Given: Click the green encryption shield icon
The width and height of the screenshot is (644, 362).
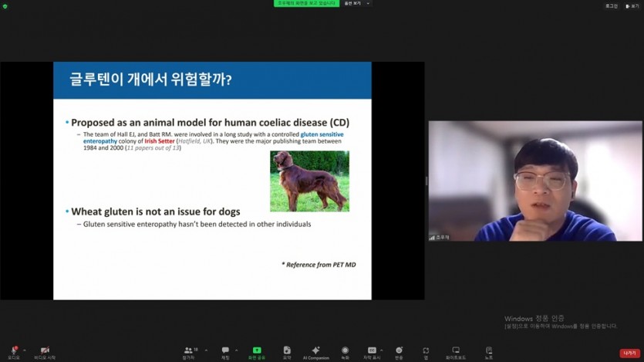Looking at the screenshot, I should point(5,6).
